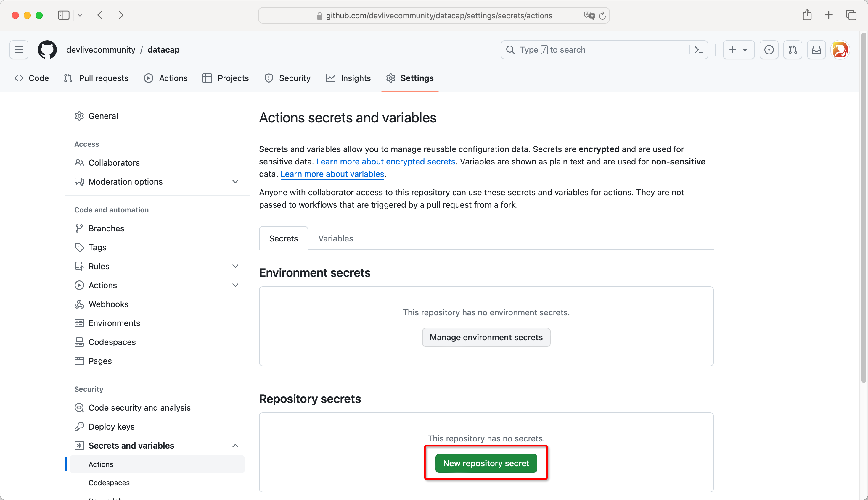Open the issues icon in header
Screen dimensions: 868x500
click(769, 50)
